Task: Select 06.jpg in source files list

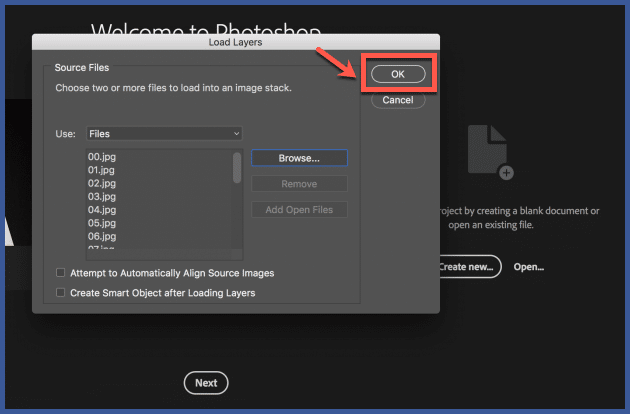Action: point(102,236)
